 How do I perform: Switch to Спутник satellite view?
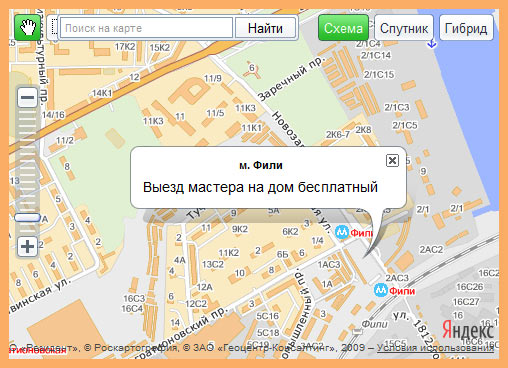pyautogui.click(x=404, y=28)
